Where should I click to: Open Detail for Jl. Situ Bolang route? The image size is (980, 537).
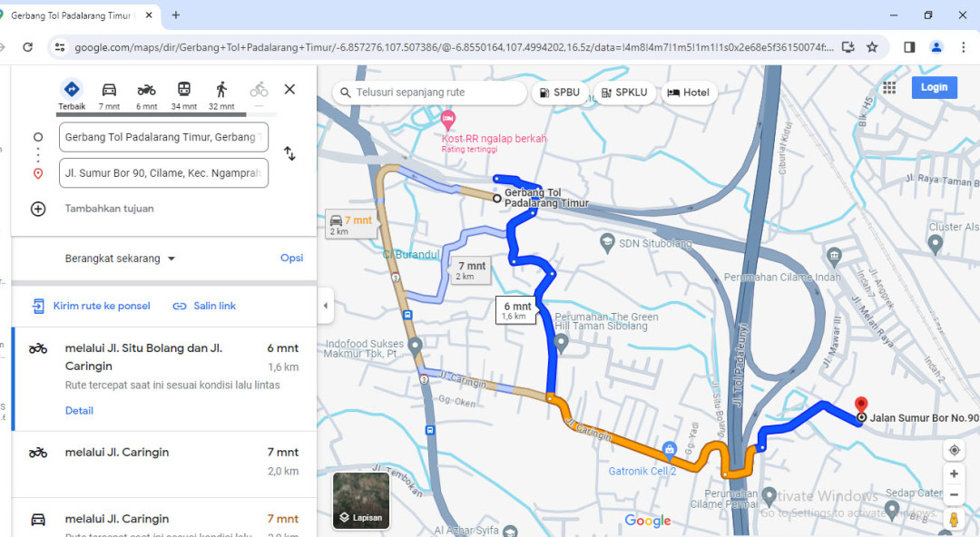(x=79, y=411)
